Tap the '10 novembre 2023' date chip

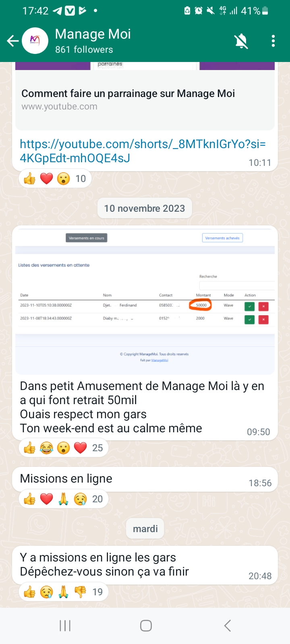coord(145,208)
